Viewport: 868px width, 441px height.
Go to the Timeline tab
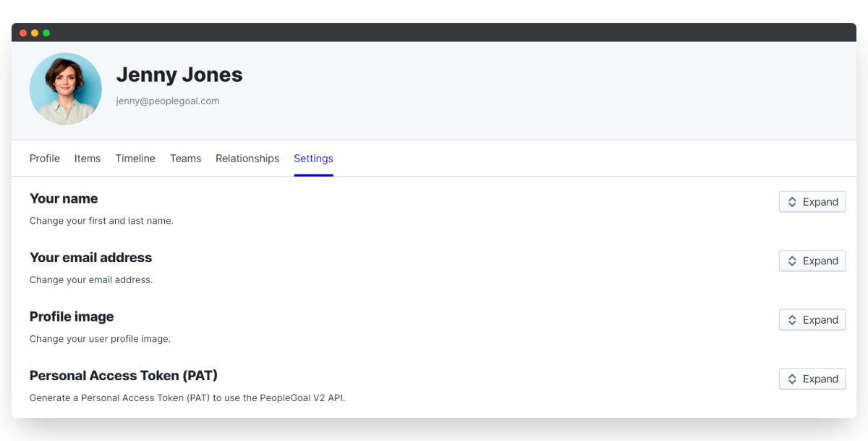click(x=135, y=159)
